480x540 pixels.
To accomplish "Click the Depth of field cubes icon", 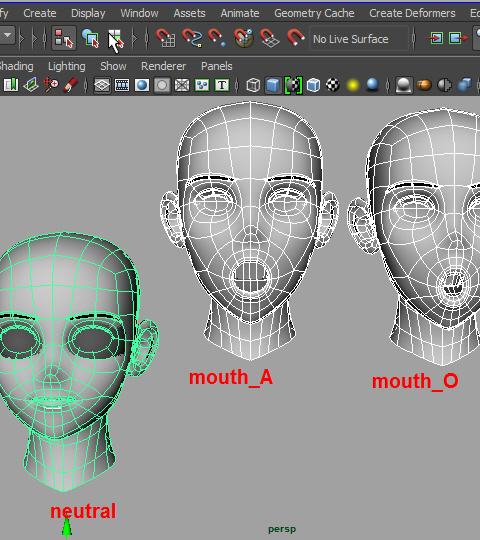I will (465, 85).
